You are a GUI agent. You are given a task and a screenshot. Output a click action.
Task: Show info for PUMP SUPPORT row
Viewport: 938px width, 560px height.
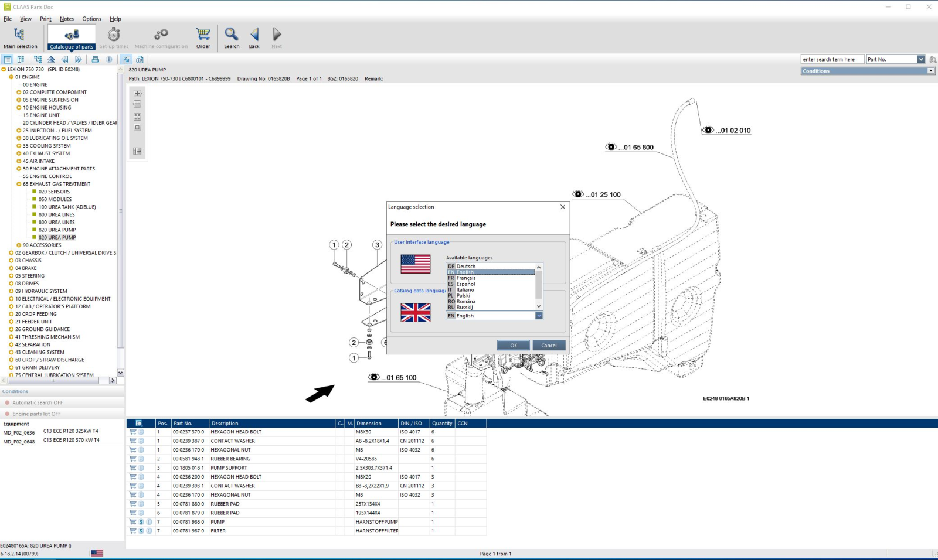pyautogui.click(x=141, y=468)
